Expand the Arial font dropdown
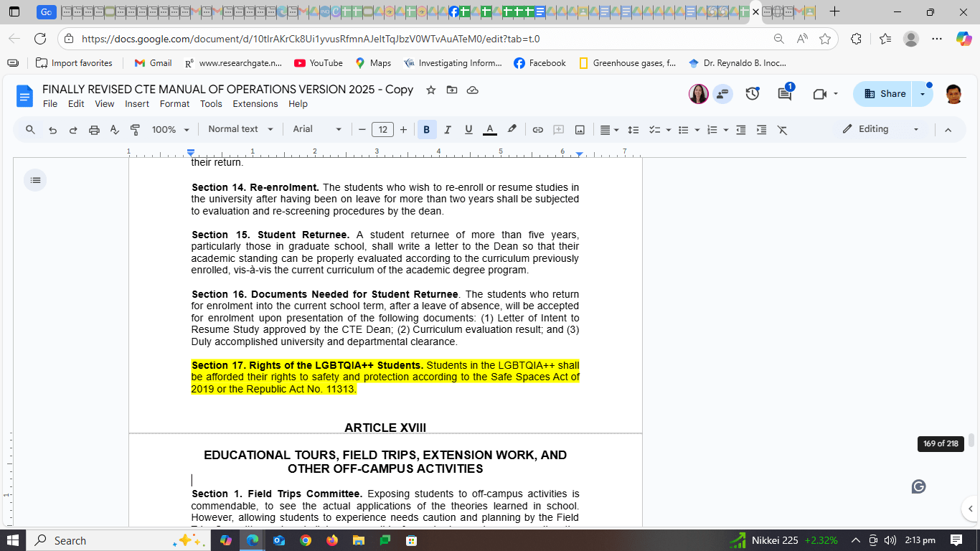This screenshot has width=980, height=551. click(x=317, y=130)
